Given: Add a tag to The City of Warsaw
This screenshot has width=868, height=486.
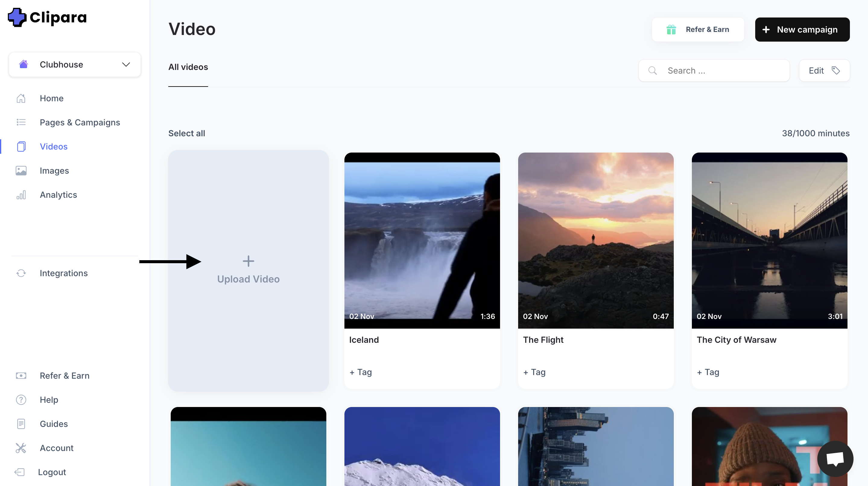Looking at the screenshot, I should point(708,372).
